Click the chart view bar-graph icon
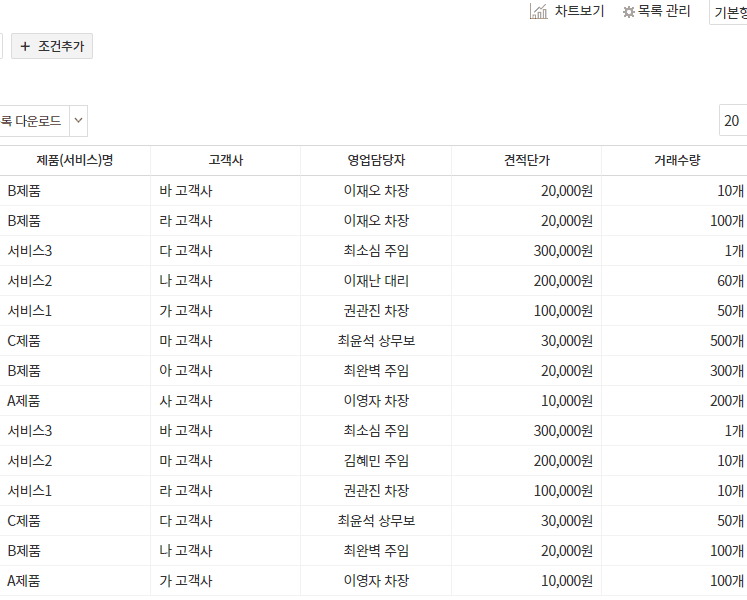 (x=537, y=12)
